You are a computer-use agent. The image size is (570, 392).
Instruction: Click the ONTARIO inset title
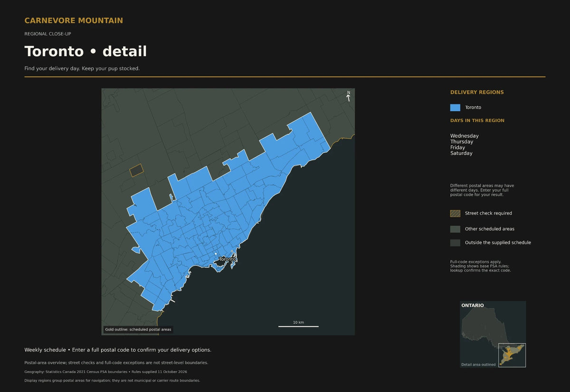click(473, 306)
